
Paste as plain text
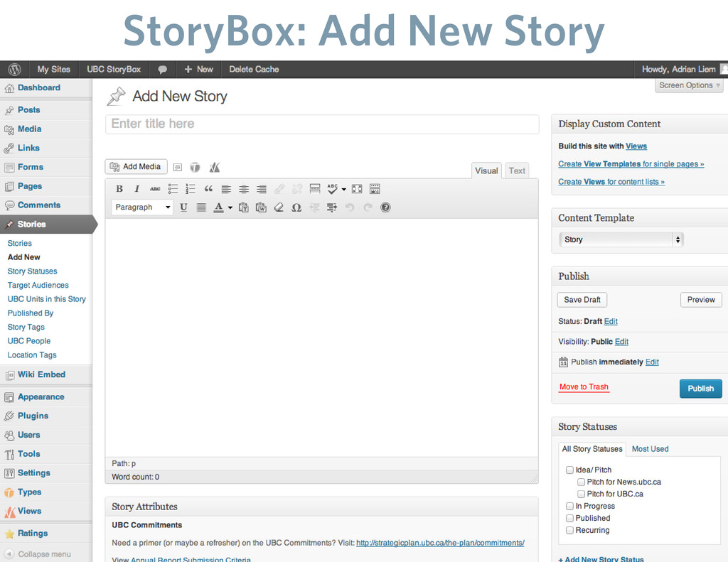(243, 207)
